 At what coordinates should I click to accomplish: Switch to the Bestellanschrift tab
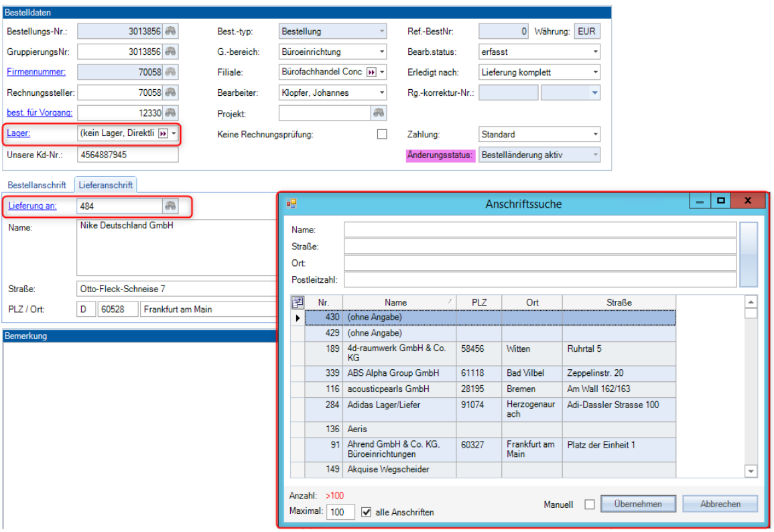[36, 185]
